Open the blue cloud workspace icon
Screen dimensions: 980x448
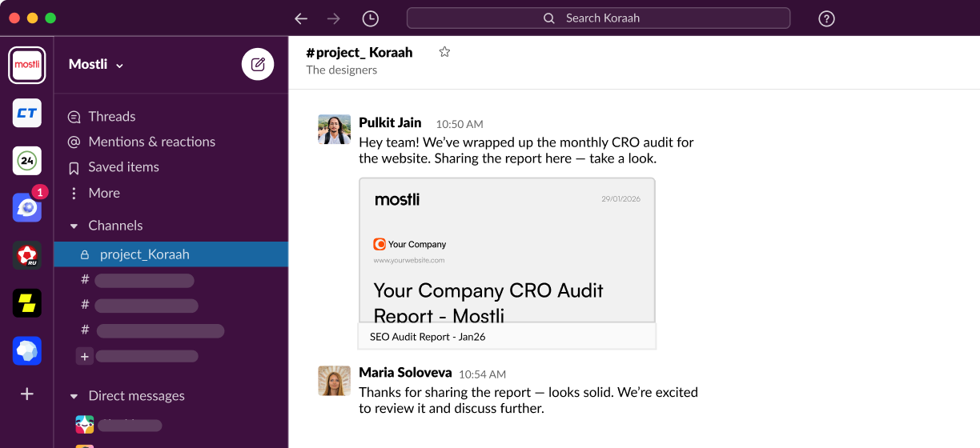point(27,350)
